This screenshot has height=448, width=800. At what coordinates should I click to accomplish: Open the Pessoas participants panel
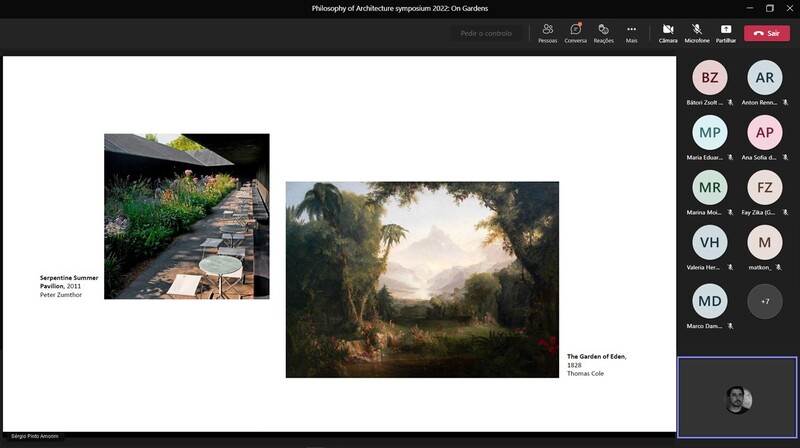point(547,33)
